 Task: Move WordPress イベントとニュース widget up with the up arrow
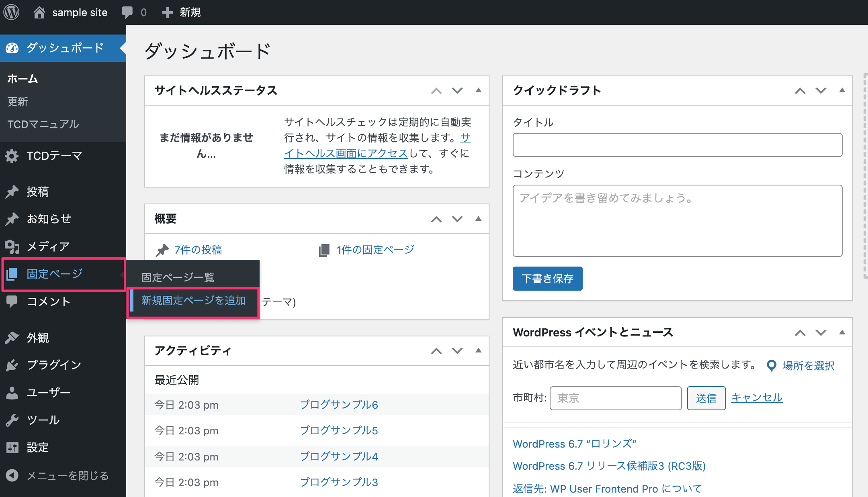click(800, 333)
